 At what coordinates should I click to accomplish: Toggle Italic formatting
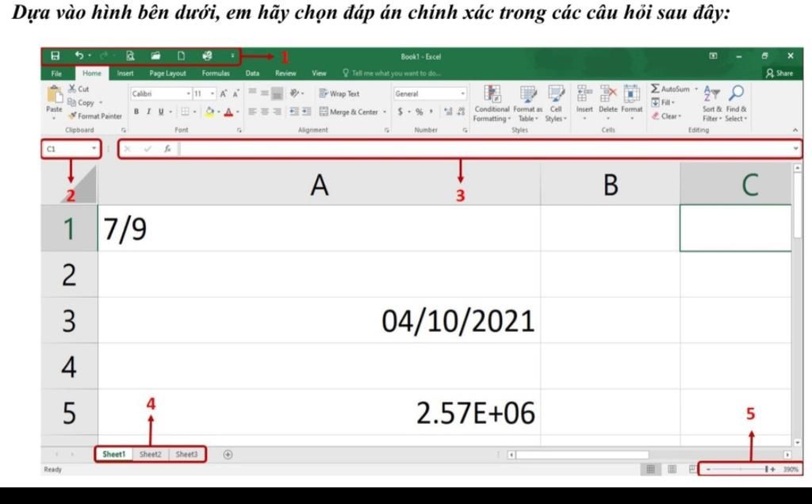point(148,111)
